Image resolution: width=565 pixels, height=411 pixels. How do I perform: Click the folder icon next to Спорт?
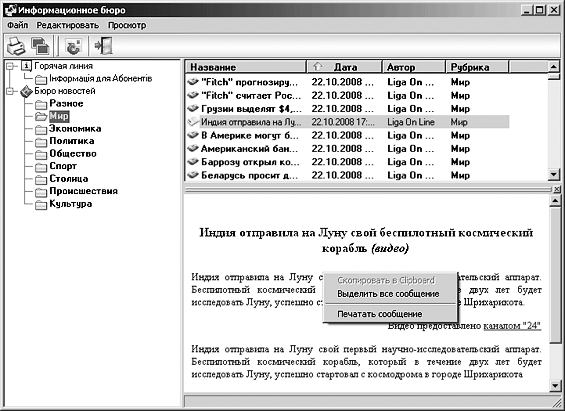[x=41, y=167]
